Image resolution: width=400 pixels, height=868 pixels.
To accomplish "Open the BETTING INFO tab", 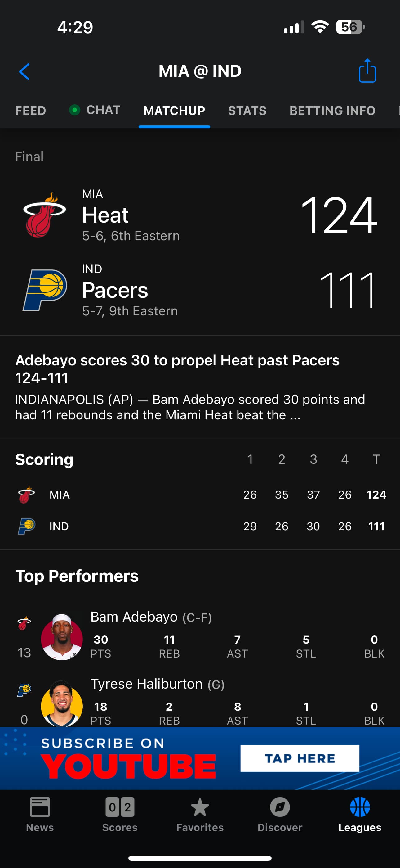I will 332,111.
